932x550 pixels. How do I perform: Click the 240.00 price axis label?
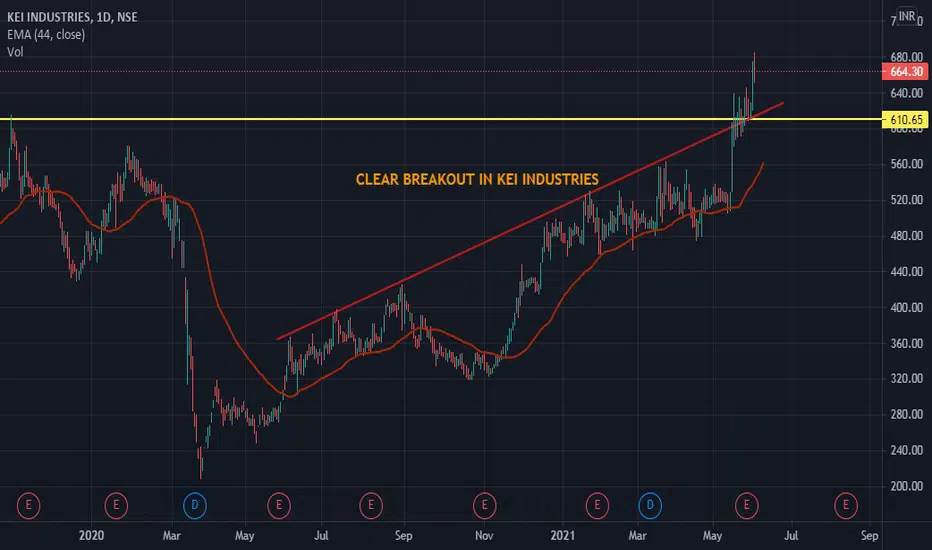click(906, 450)
